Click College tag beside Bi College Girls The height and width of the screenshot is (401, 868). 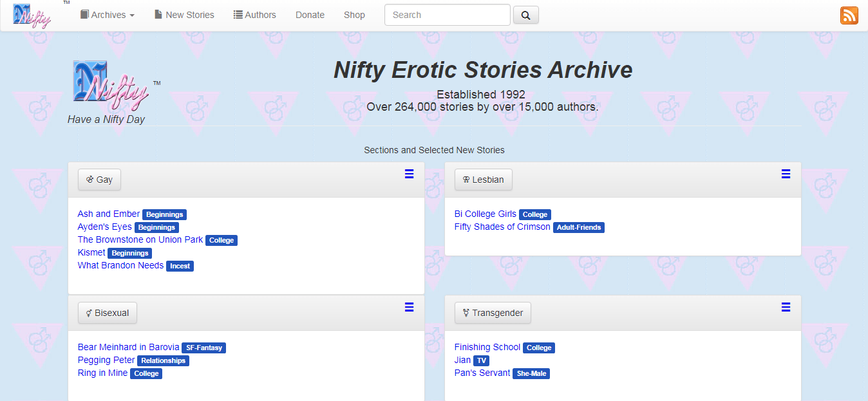535,214
